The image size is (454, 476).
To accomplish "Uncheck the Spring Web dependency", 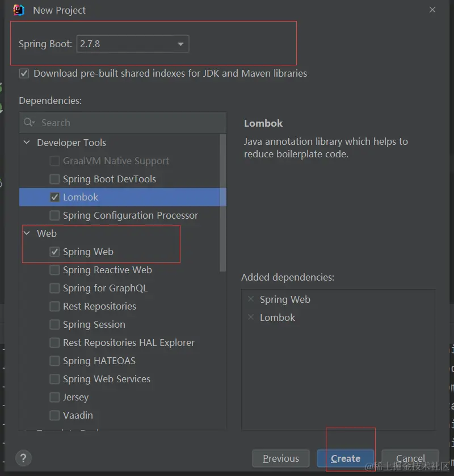I will point(54,252).
